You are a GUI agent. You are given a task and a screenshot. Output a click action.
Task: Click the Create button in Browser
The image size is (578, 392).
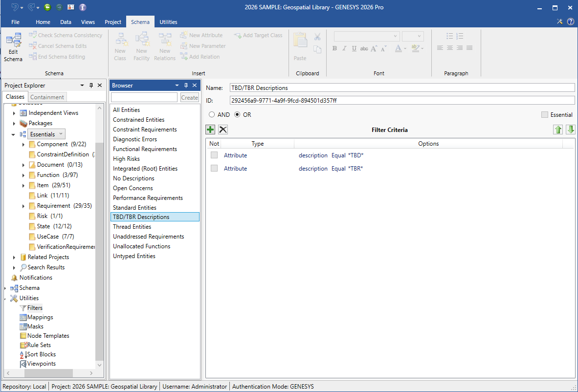coord(189,98)
